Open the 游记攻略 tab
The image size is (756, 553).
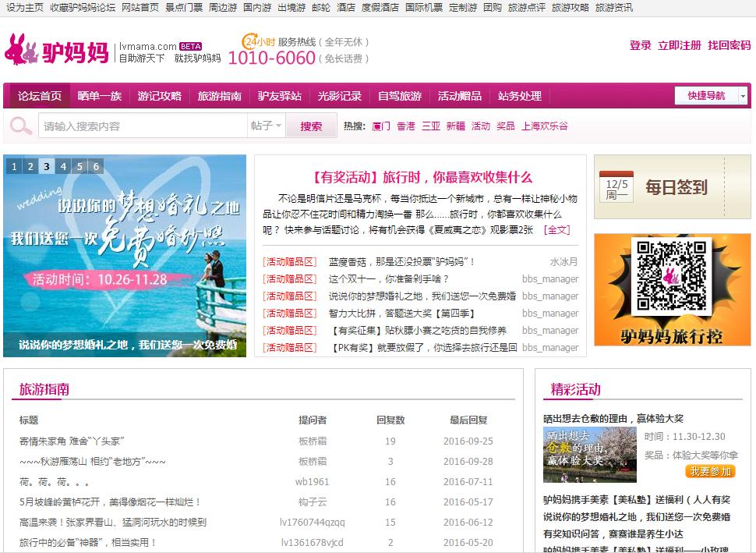[x=160, y=96]
